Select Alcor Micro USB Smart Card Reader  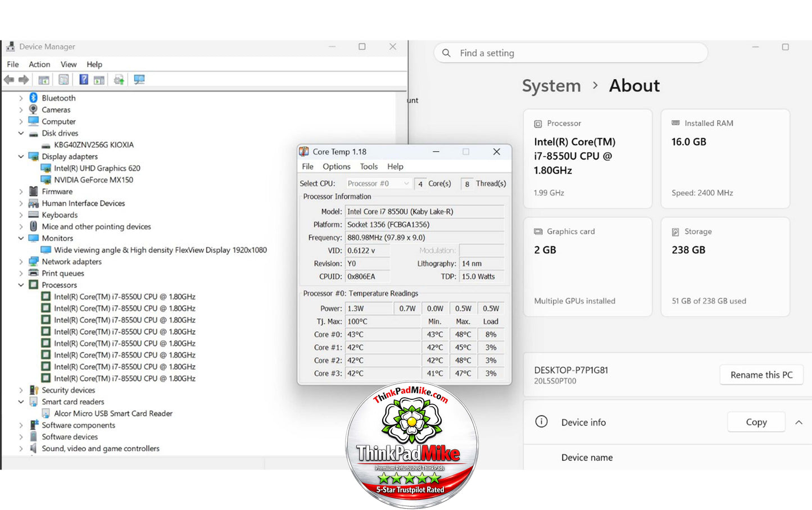114,413
